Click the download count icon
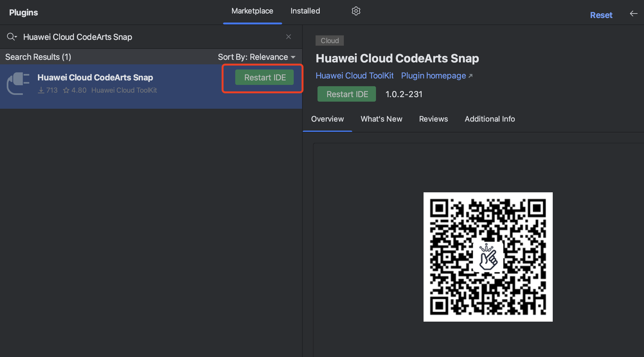 point(41,90)
